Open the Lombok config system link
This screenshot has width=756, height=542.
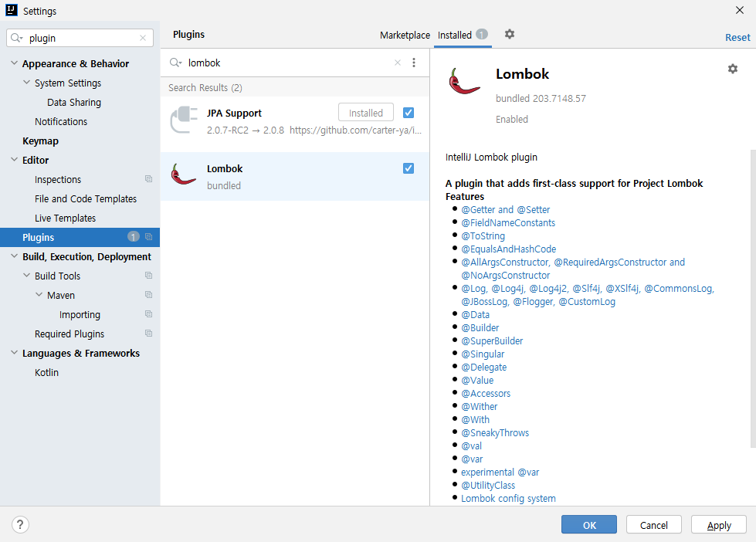pyautogui.click(x=508, y=499)
